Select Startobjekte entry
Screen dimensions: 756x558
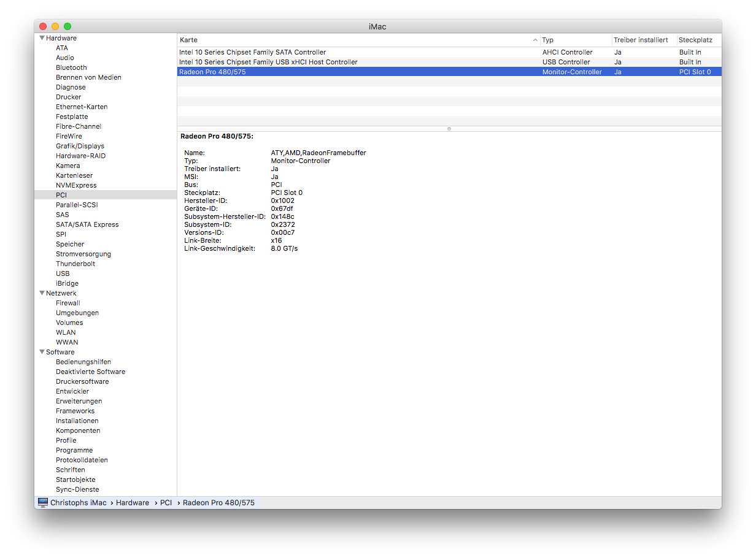pyautogui.click(x=75, y=480)
